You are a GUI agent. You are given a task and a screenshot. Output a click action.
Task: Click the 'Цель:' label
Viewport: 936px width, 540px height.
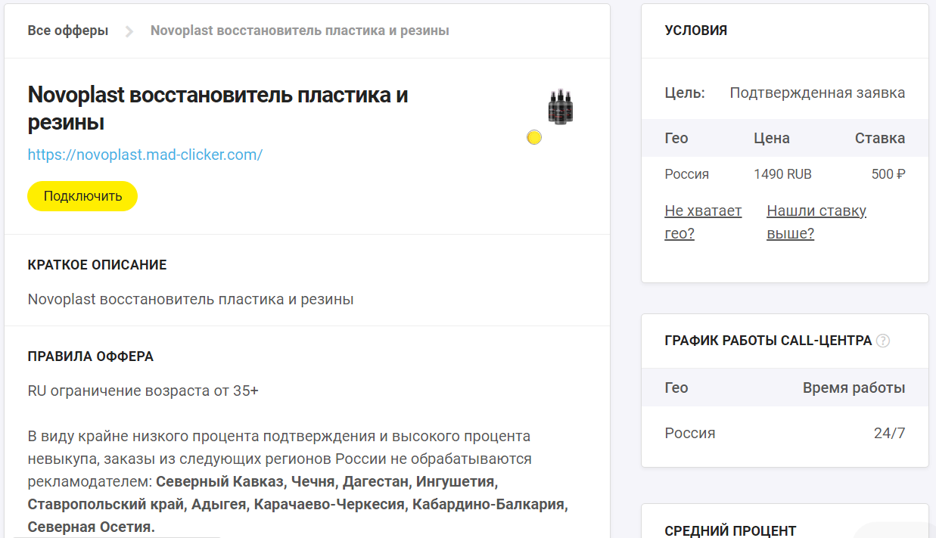click(685, 93)
